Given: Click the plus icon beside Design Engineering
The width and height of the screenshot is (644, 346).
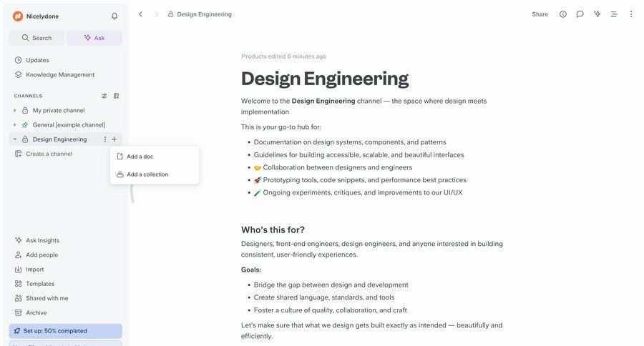Looking at the screenshot, I should [x=114, y=139].
